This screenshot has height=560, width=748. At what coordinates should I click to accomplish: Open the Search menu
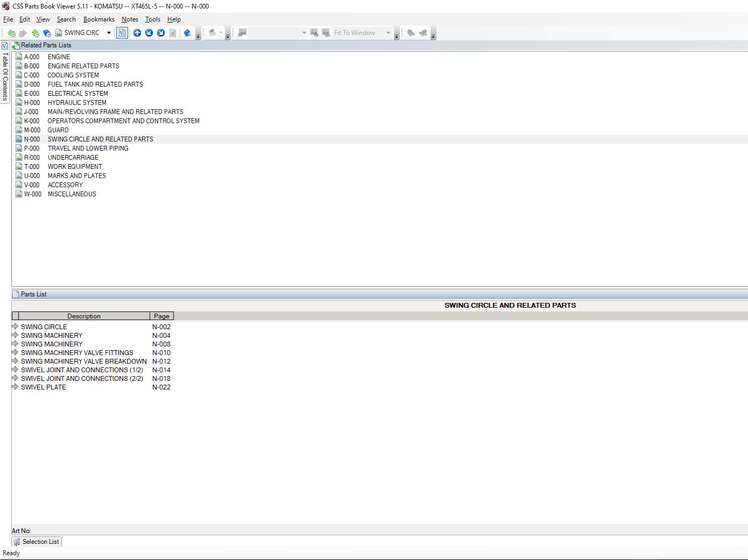pyautogui.click(x=66, y=19)
